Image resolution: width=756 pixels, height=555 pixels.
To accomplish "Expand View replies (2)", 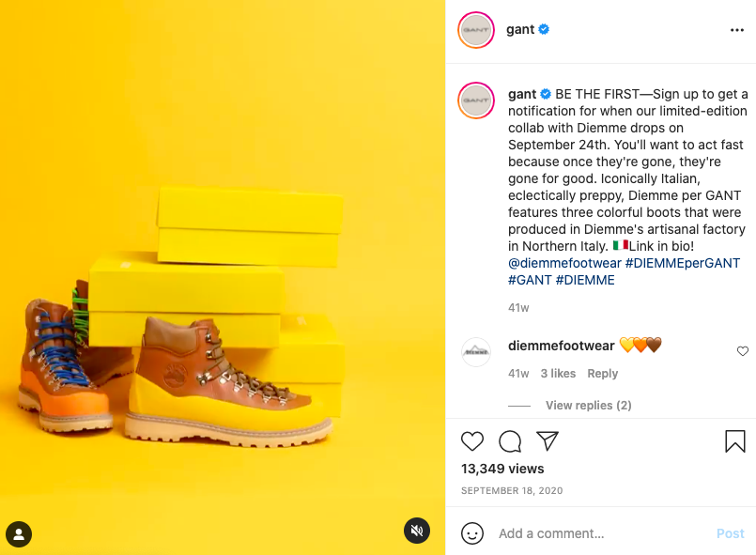I will click(588, 405).
